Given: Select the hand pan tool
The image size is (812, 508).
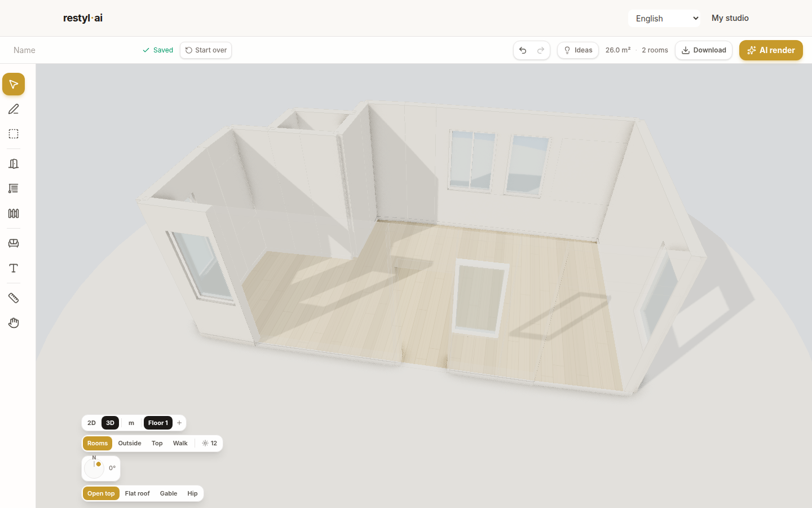Looking at the screenshot, I should pos(14,323).
